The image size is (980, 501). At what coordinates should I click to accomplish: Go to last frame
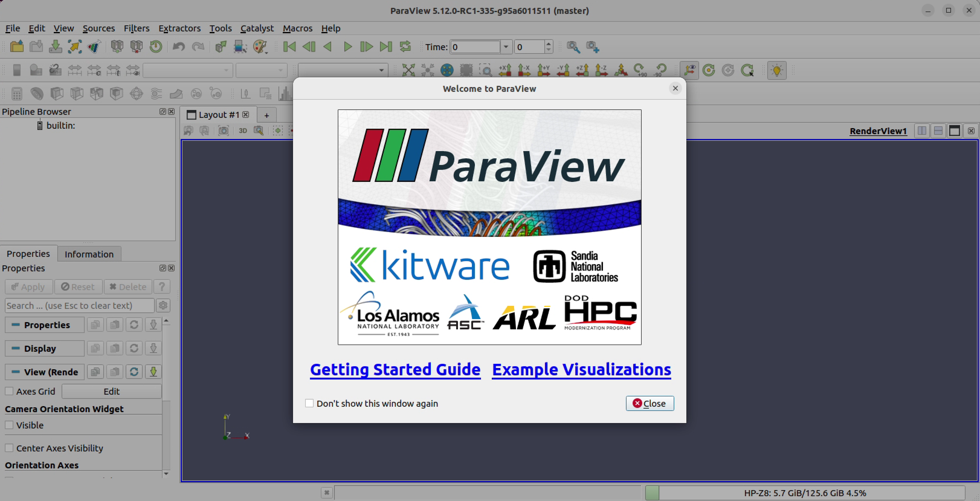pyautogui.click(x=386, y=47)
